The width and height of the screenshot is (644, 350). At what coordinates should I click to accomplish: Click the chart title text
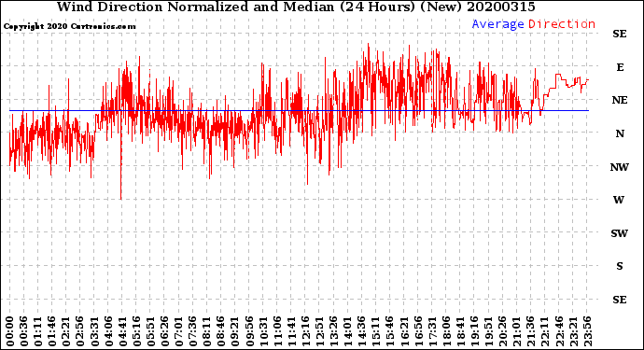(296, 7)
